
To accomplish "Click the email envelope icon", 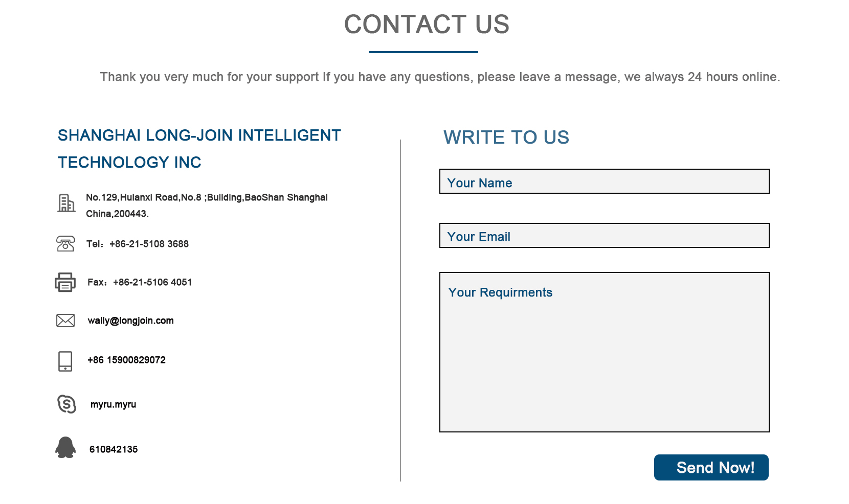I will point(65,320).
